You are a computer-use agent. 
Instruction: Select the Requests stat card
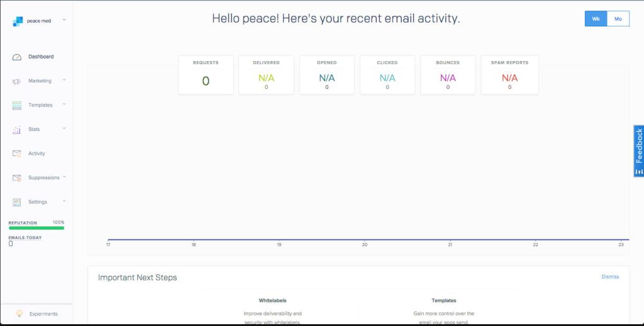206,75
